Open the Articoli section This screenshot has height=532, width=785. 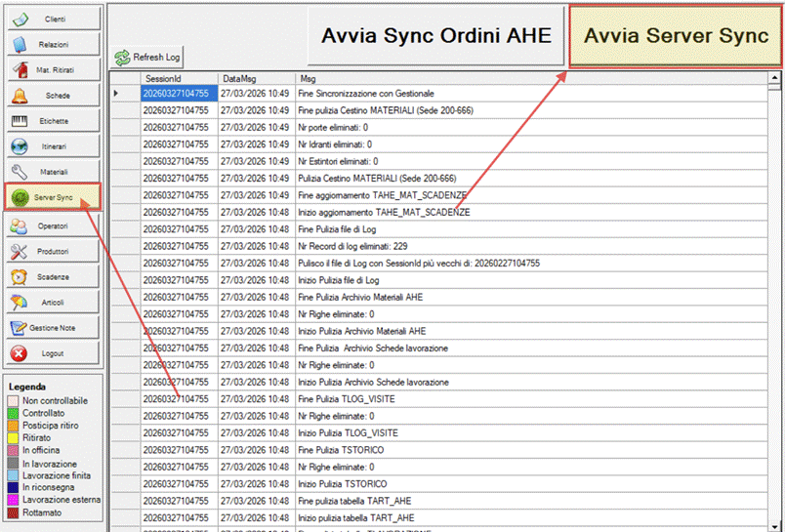click(x=54, y=302)
